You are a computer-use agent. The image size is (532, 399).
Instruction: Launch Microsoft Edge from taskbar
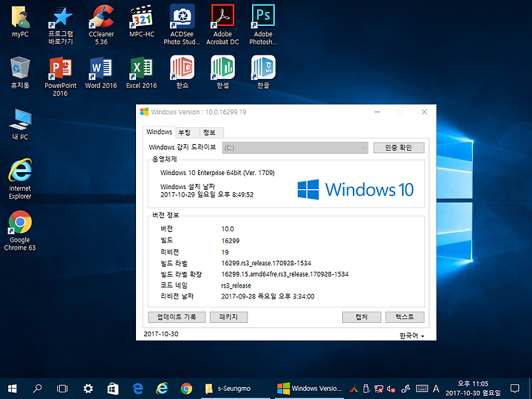click(x=137, y=389)
